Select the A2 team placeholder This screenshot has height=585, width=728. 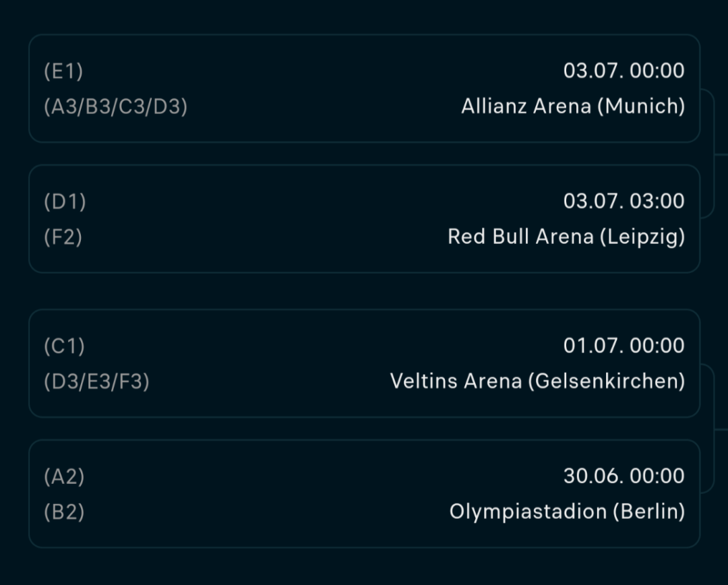click(64, 476)
